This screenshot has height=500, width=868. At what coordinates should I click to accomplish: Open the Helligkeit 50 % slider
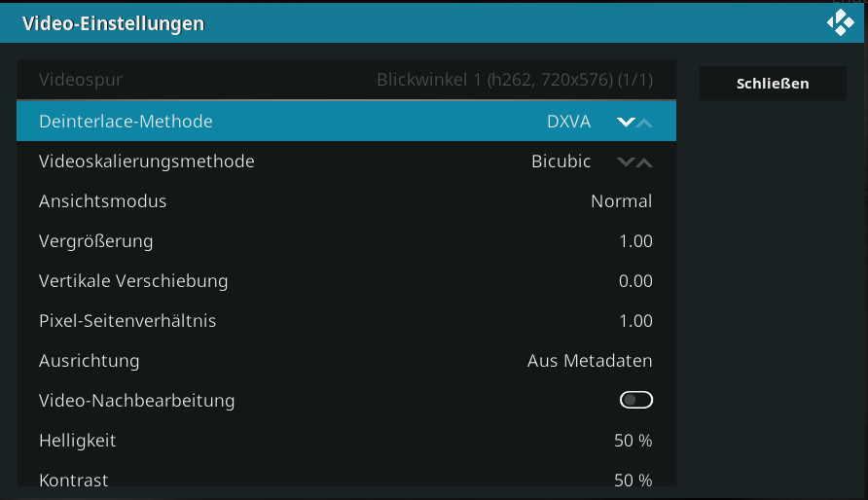tap(346, 440)
